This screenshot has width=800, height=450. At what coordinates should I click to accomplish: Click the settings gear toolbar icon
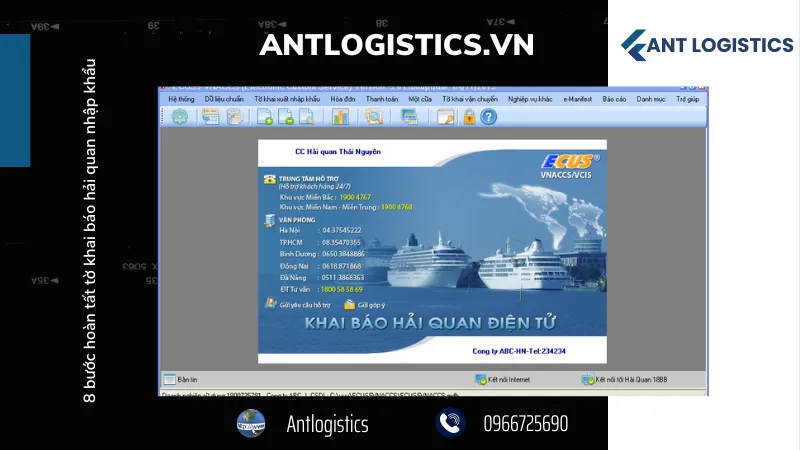179,117
